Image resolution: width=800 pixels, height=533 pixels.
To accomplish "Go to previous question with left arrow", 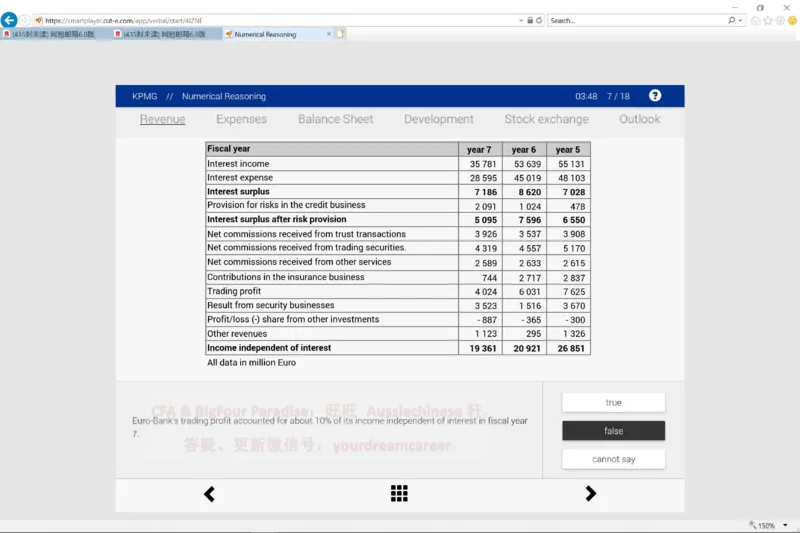I will click(209, 493).
